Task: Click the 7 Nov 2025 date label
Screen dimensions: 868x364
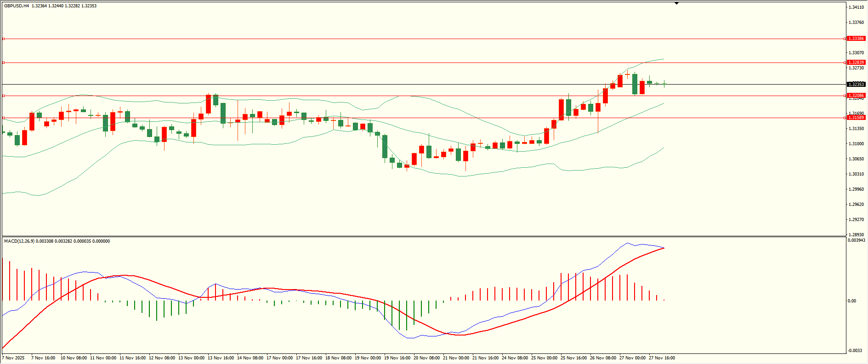Action: pyautogui.click(x=13, y=358)
